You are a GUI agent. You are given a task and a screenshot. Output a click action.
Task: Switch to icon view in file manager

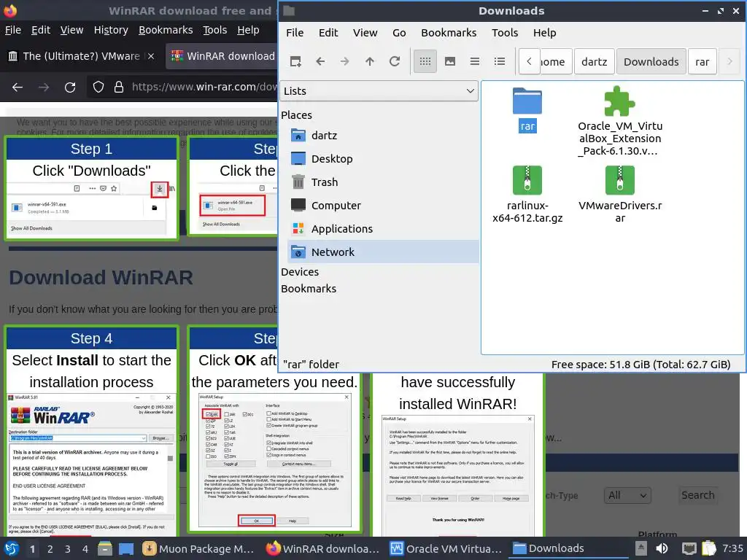pyautogui.click(x=425, y=61)
